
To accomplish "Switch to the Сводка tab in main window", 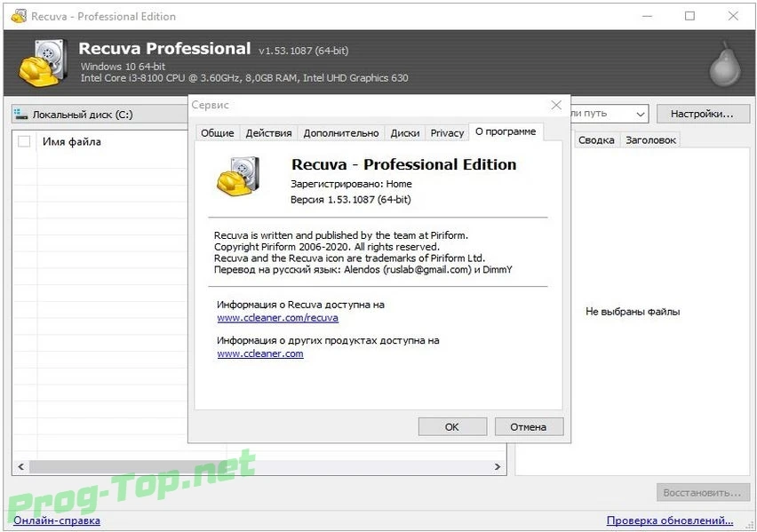I will point(596,140).
